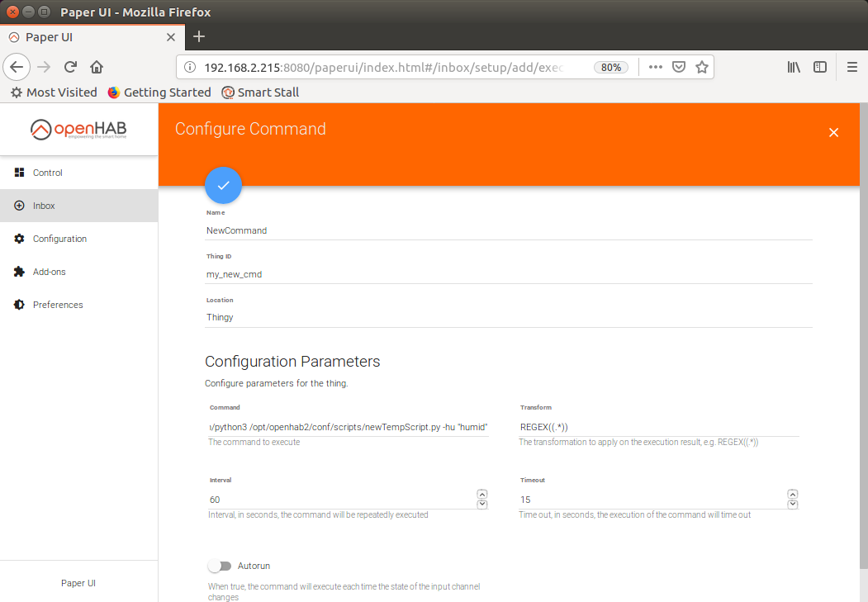Click the Inbox plus icon
The height and width of the screenshot is (602, 868).
pos(19,206)
